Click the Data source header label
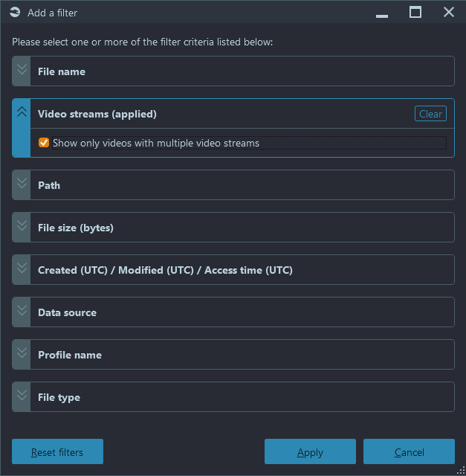 click(x=67, y=312)
